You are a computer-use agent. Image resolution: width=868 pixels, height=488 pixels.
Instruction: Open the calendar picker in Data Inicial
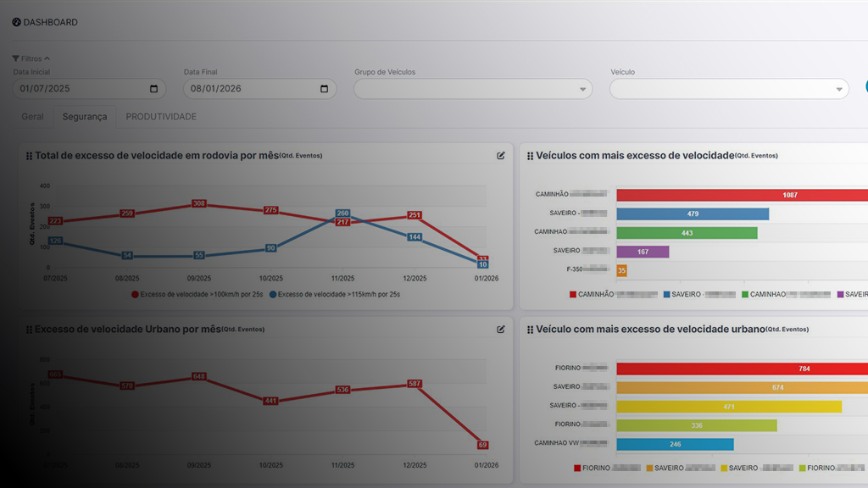pos(153,89)
